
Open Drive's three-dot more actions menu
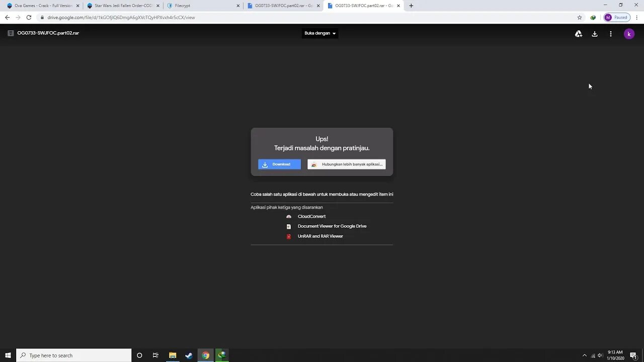click(x=611, y=34)
